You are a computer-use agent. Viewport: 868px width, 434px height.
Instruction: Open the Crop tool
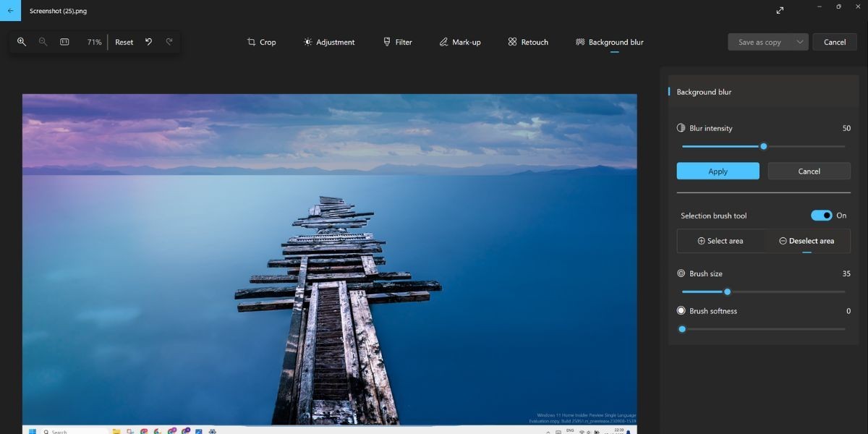click(x=261, y=42)
